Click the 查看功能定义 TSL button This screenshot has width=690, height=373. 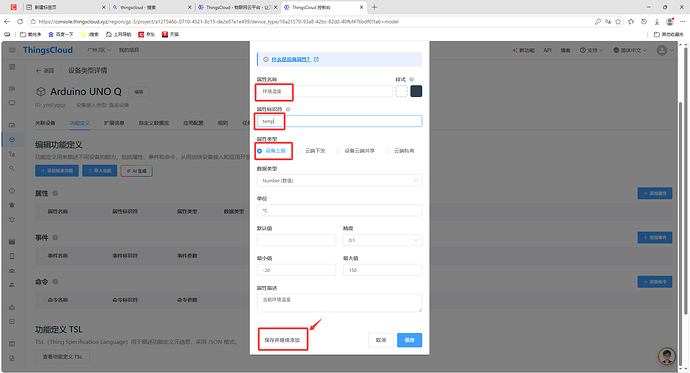[62, 357]
